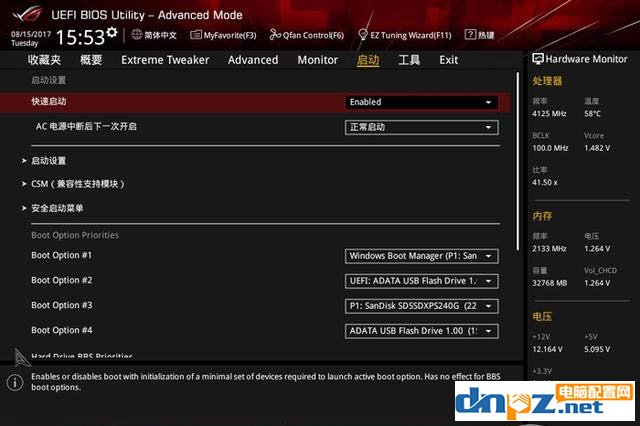Click the mouse cursor arrow icon

coord(20,357)
